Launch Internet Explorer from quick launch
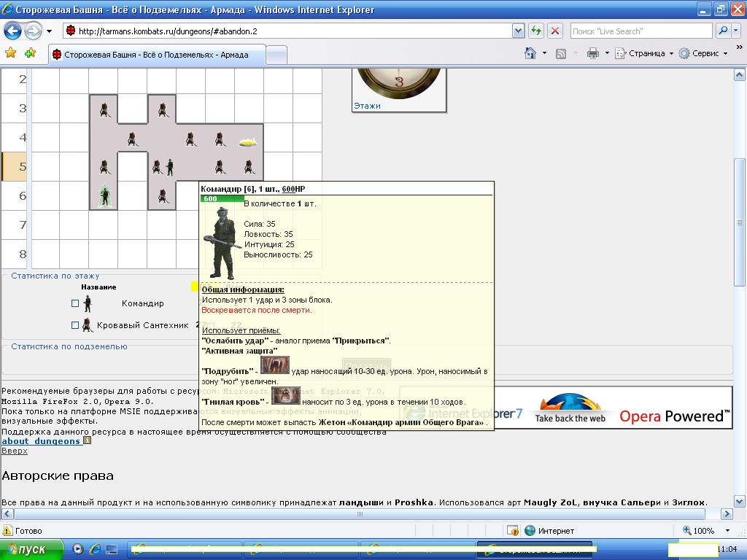 (95, 549)
